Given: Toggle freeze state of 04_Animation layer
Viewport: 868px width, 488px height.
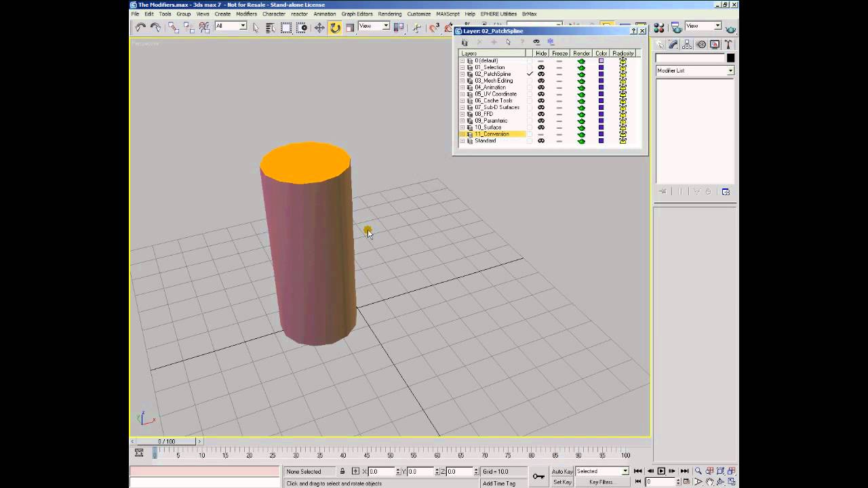Looking at the screenshot, I should point(559,87).
